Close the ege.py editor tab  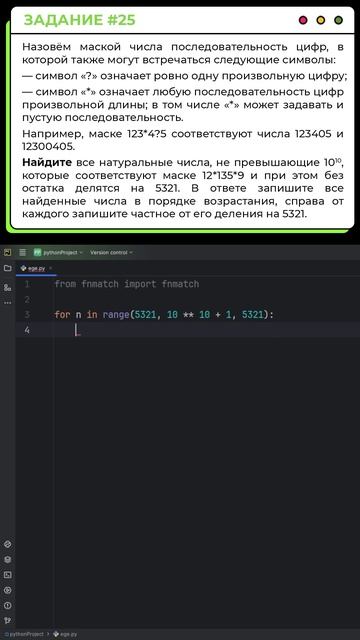pyautogui.click(x=51, y=268)
